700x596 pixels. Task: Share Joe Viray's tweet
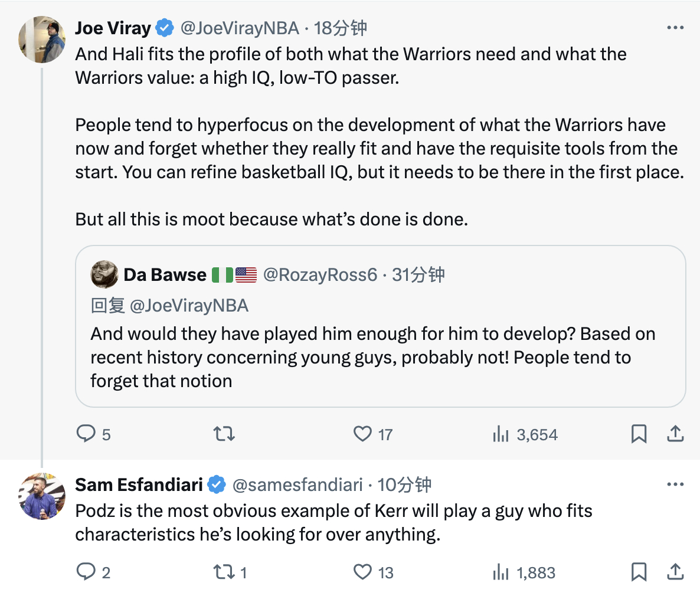(675, 434)
